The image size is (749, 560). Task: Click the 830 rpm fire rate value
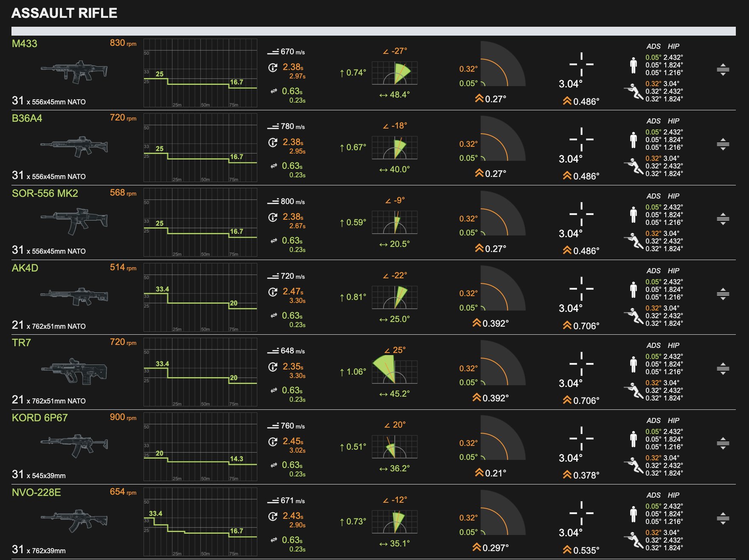(123, 43)
